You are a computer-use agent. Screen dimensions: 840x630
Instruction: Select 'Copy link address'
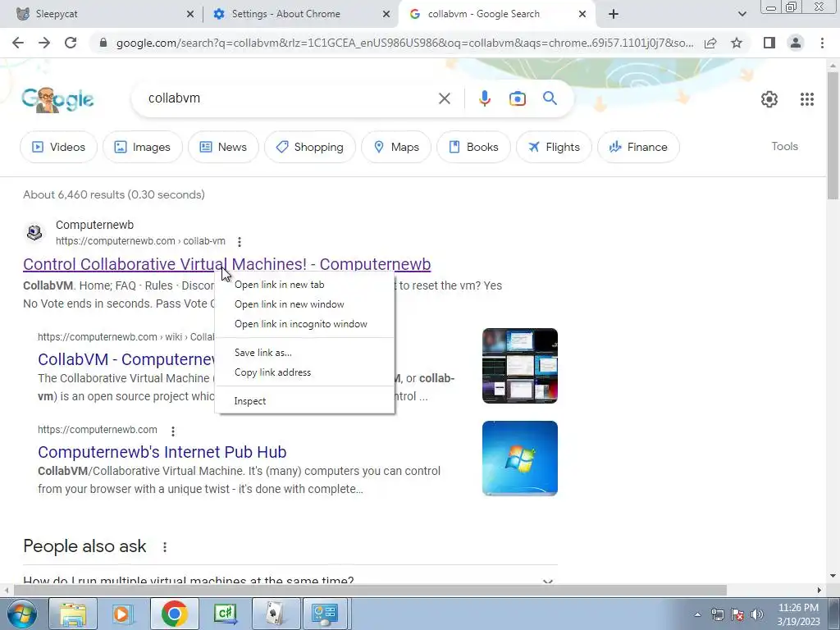coord(304,372)
